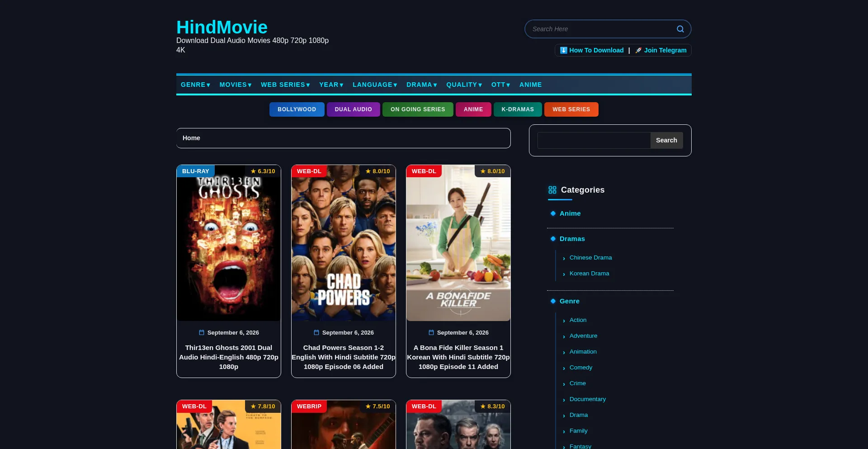The image size is (868, 449).
Task: Click the chevron beside Chinese Drama
Action: coord(564,258)
